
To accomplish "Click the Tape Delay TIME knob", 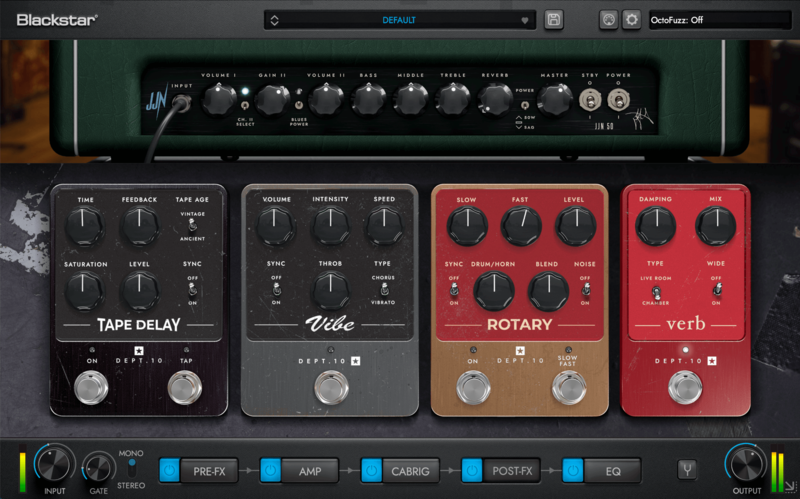I will click(83, 227).
